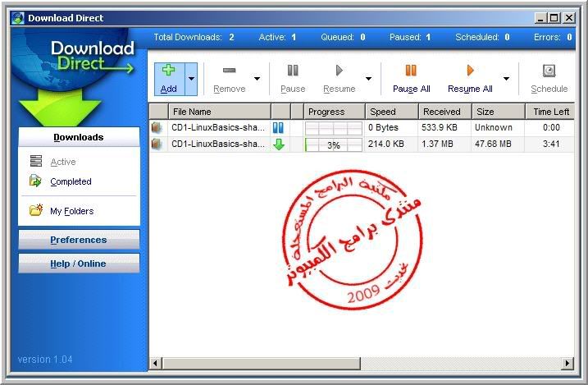Maximize the Download Direct window
The width and height of the screenshot is (588, 385).
click(x=554, y=17)
